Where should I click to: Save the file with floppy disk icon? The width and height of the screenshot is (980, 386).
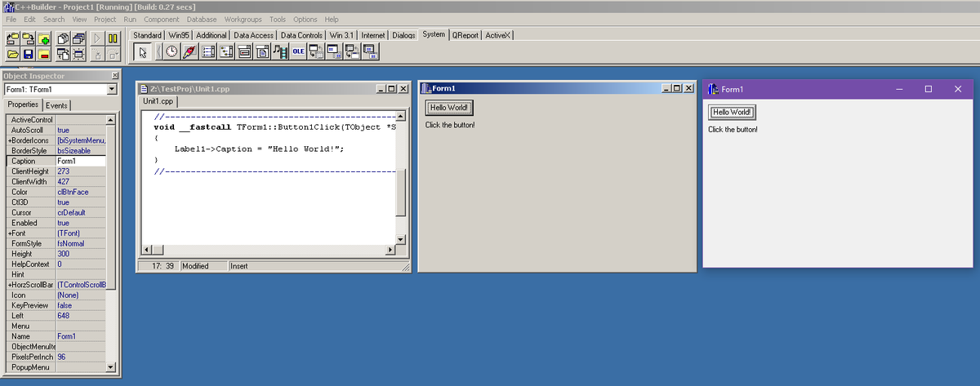coord(28,54)
